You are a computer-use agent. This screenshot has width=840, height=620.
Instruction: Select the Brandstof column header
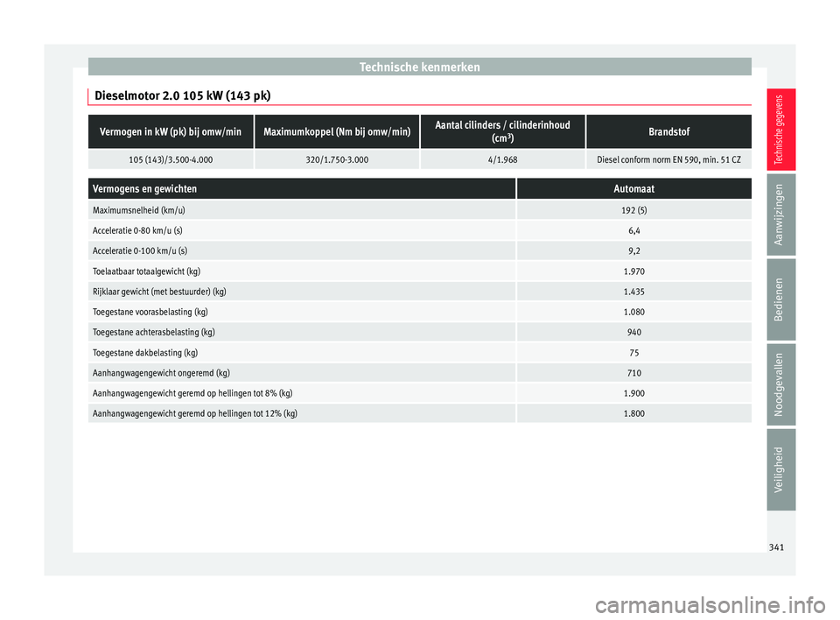[668, 131]
